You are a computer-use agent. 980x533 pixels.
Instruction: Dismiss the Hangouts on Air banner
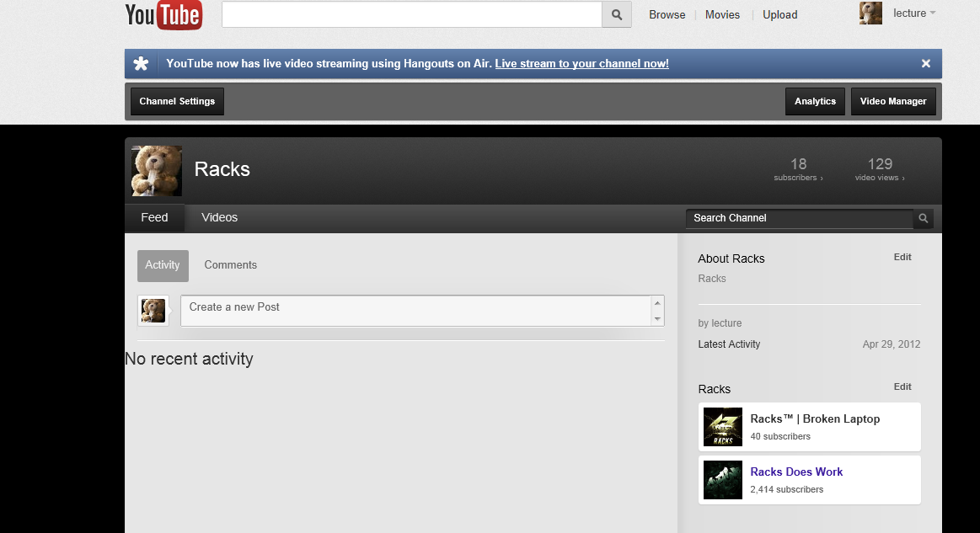[x=925, y=64]
